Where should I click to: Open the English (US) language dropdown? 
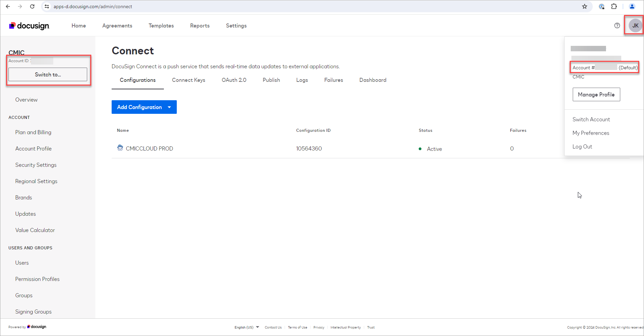tap(247, 328)
